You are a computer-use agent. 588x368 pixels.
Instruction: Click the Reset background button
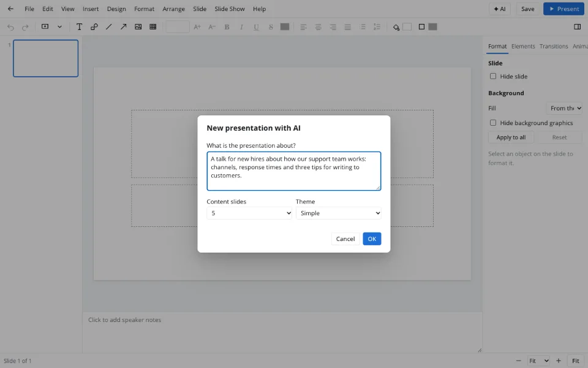point(559,137)
